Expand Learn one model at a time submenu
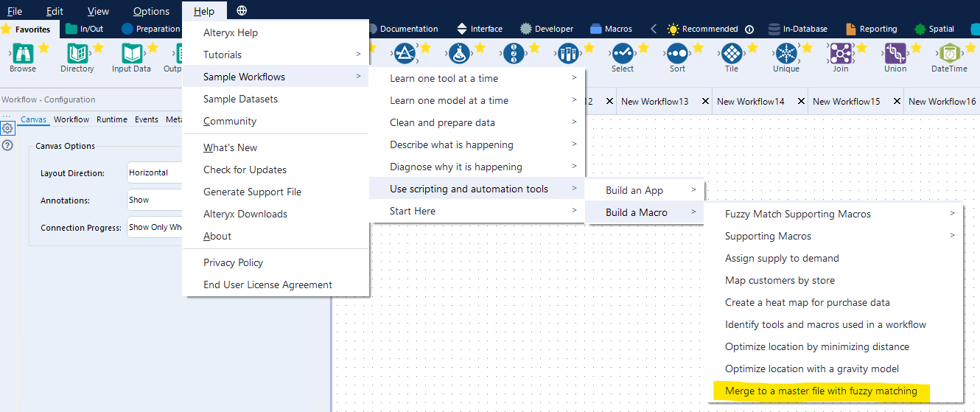The height and width of the screenshot is (412, 980). coord(477,100)
